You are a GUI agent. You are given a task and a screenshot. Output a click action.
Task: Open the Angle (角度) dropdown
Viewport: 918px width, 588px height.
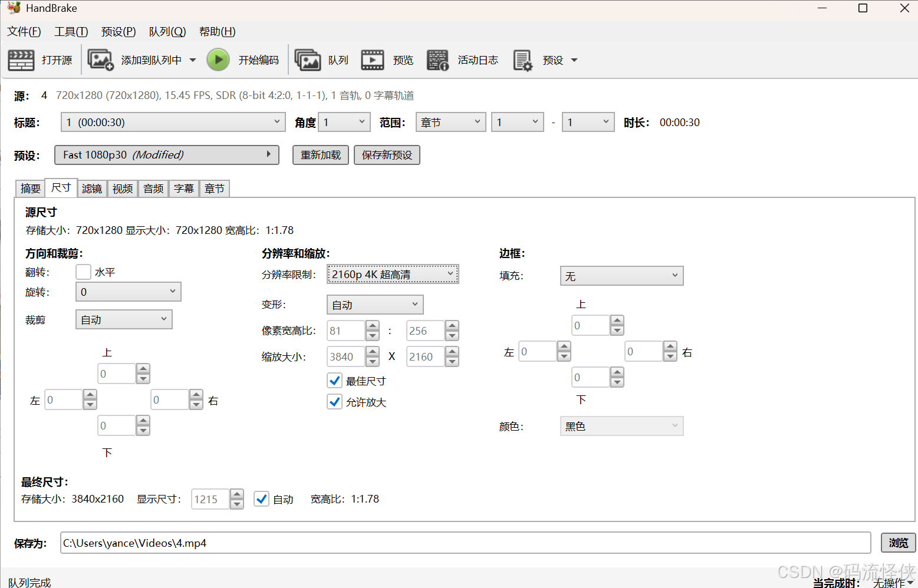(344, 122)
